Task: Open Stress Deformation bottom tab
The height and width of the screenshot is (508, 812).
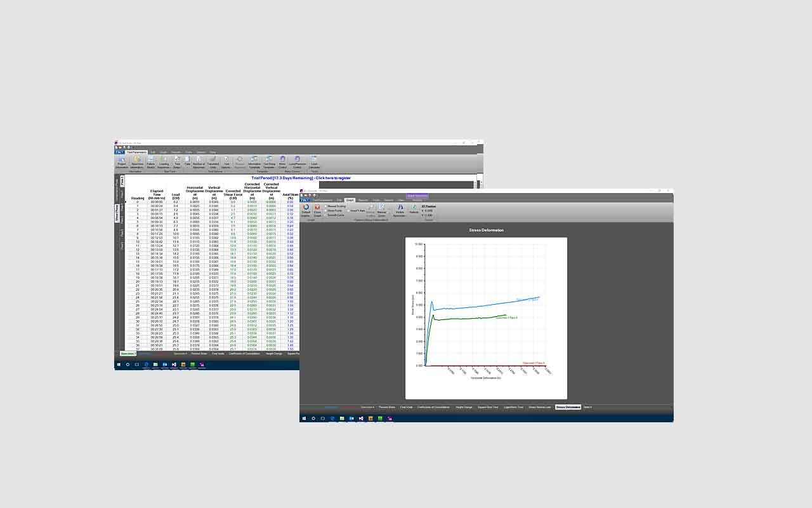Action: (x=568, y=407)
